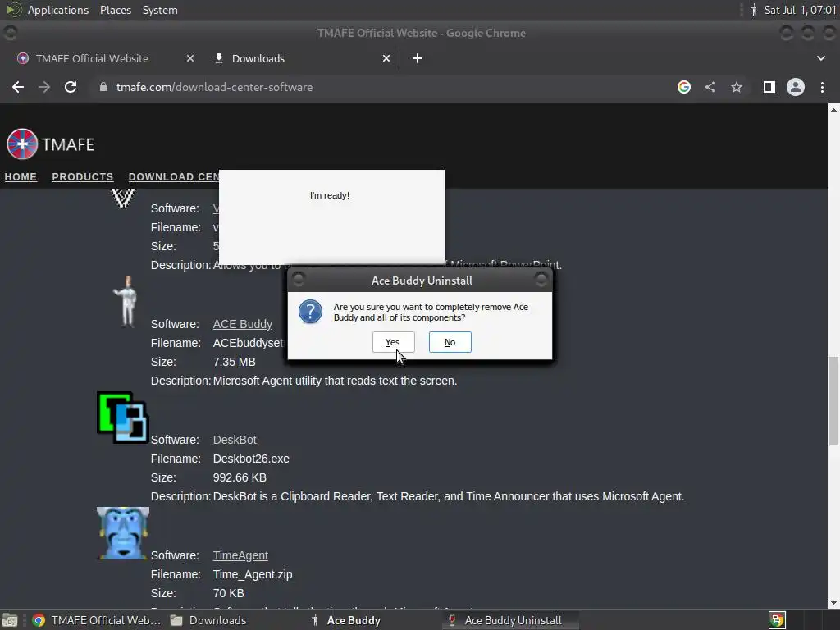
Task: Open Chrome three-dot menu
Action: pos(822,87)
